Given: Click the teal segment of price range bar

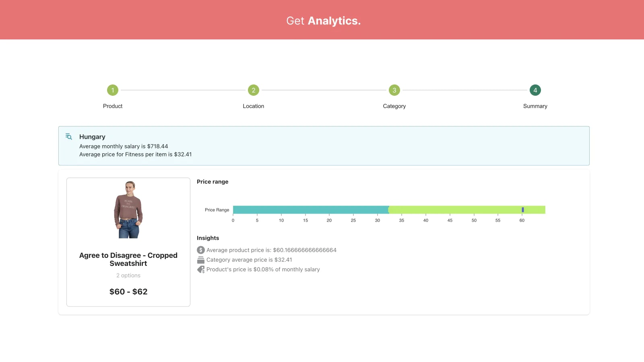Looking at the screenshot, I should tap(311, 210).
